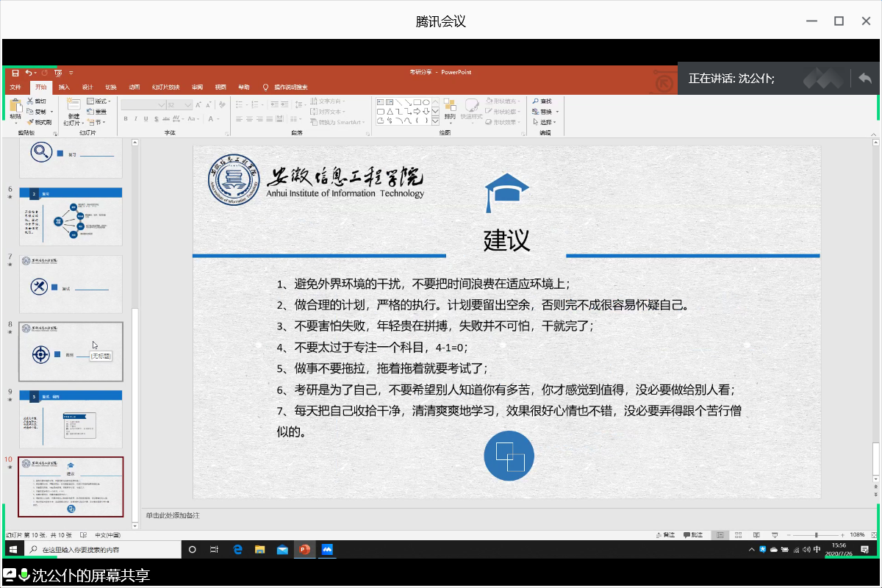
Task: Toggle text Shadow formatting
Action: (x=157, y=118)
